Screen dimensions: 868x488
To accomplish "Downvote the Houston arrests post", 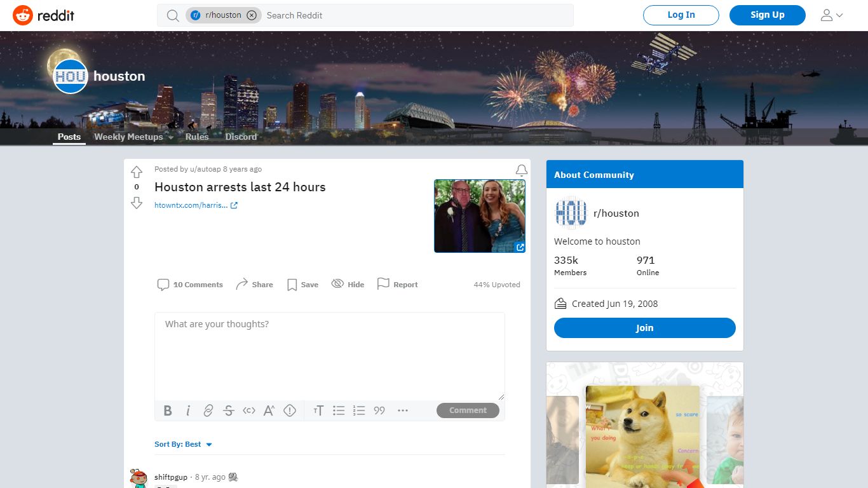I will pyautogui.click(x=137, y=203).
